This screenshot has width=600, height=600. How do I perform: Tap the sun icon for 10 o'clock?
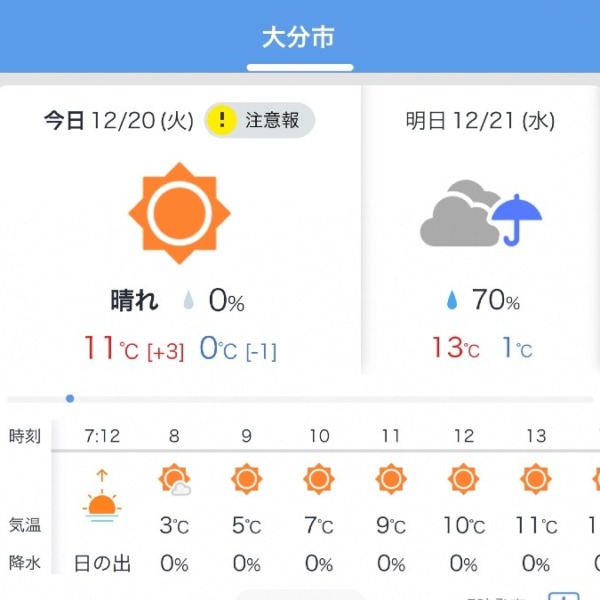[x=319, y=479]
